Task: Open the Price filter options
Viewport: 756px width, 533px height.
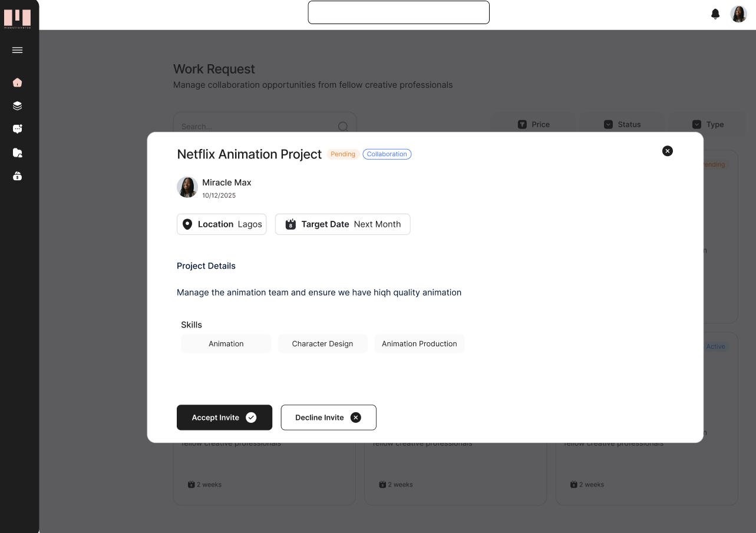Action: [x=533, y=124]
